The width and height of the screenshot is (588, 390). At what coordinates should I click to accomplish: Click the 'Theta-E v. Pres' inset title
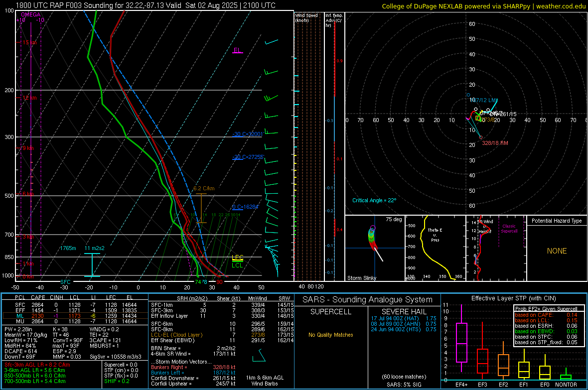(x=435, y=235)
